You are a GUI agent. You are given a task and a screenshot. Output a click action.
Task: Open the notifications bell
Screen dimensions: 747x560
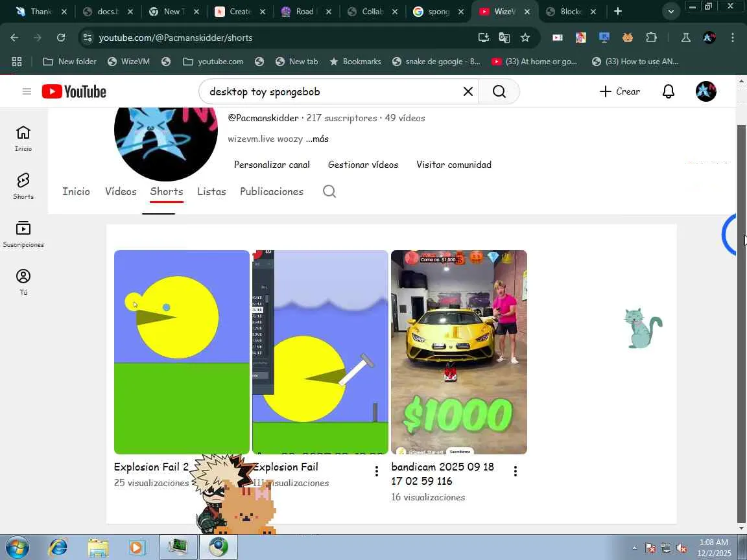[669, 91]
